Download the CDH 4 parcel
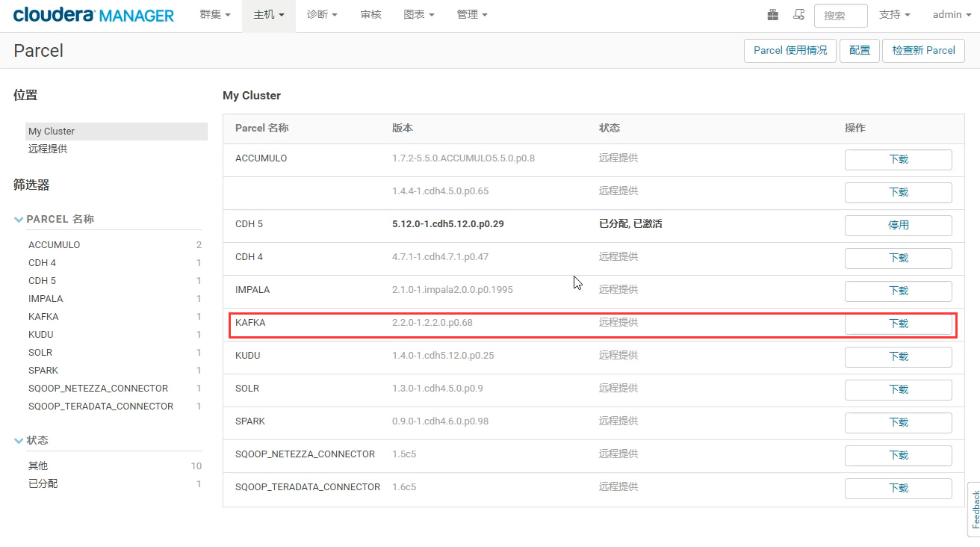The image size is (980, 547). (x=898, y=259)
